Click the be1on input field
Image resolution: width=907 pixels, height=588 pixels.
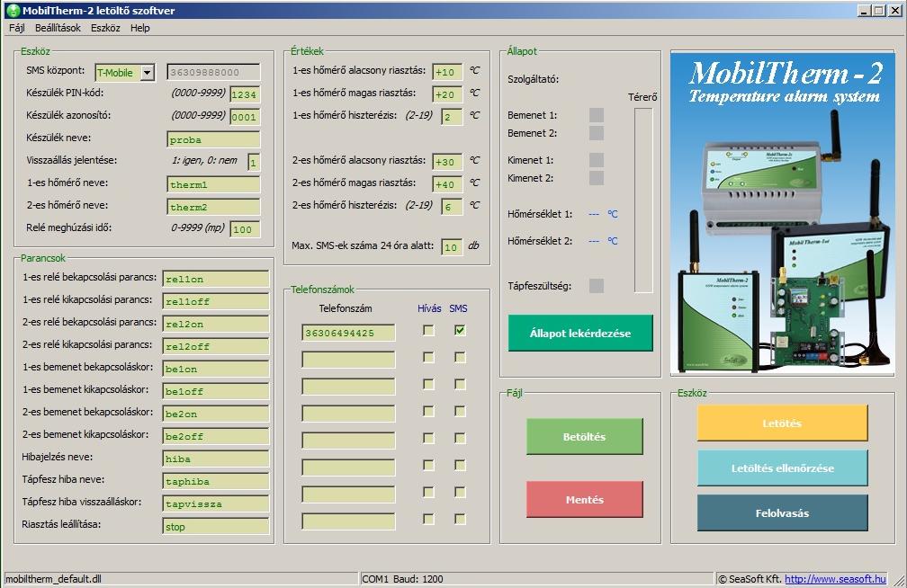point(216,369)
